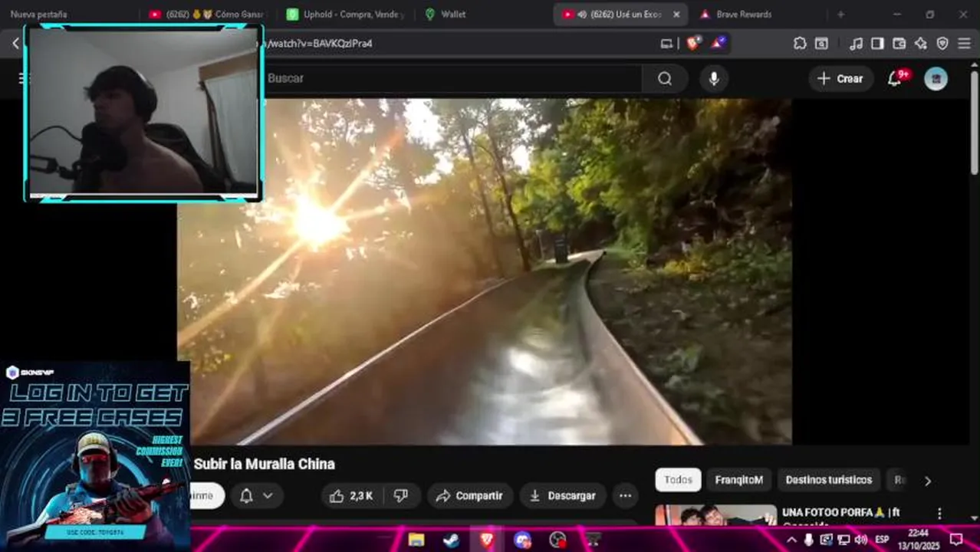Dislike the video with thumbs down
Viewport: 980px width, 552px height.
(x=401, y=496)
